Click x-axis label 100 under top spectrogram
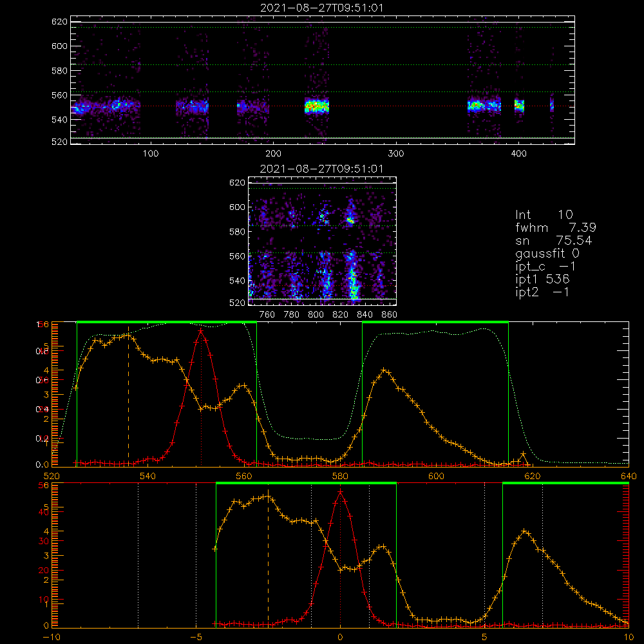This screenshot has height=644, width=644. coord(151,154)
